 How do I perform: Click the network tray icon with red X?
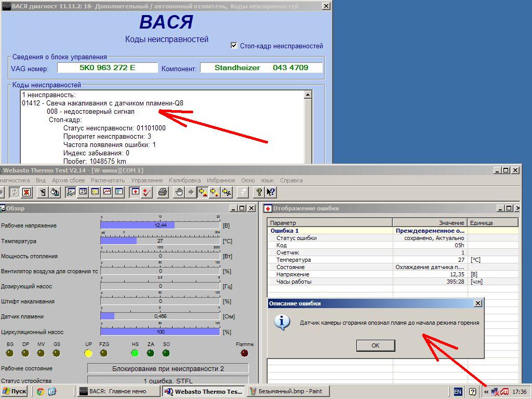pos(495,392)
